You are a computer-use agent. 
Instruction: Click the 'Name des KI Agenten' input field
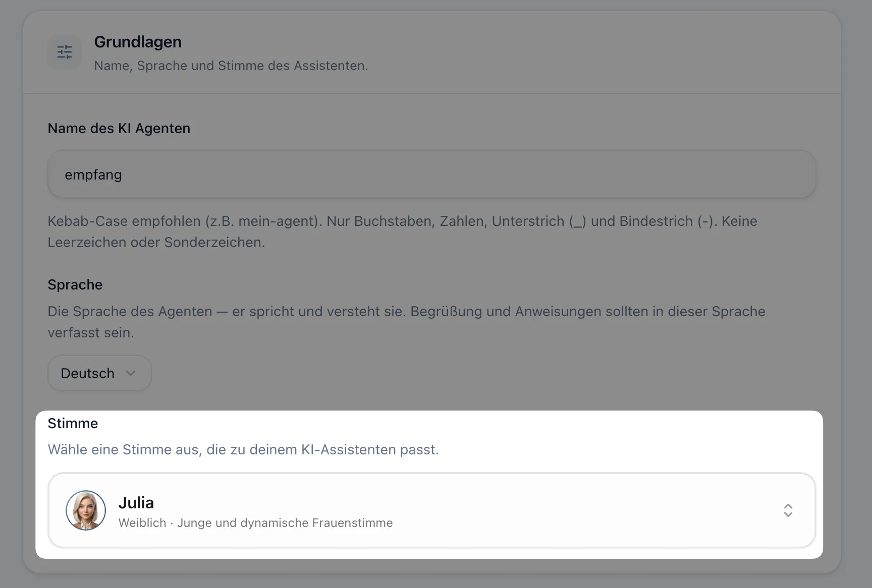point(432,174)
